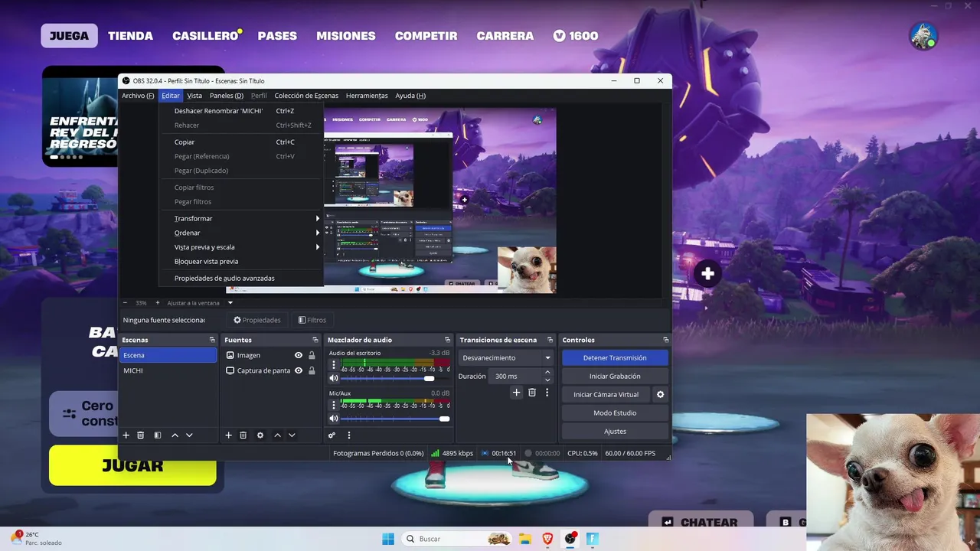Move scene down in Escenas panel

pos(189,435)
